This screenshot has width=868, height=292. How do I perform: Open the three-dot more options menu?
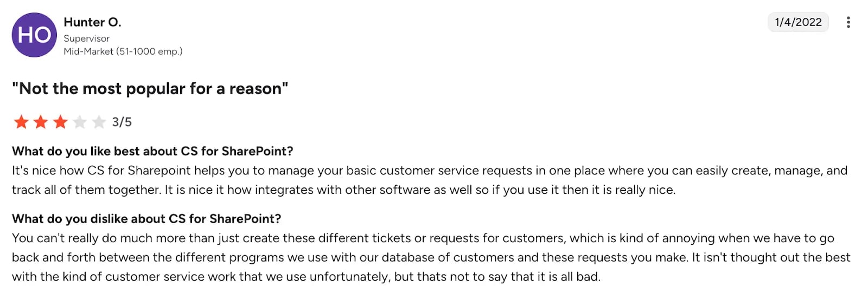tap(848, 22)
